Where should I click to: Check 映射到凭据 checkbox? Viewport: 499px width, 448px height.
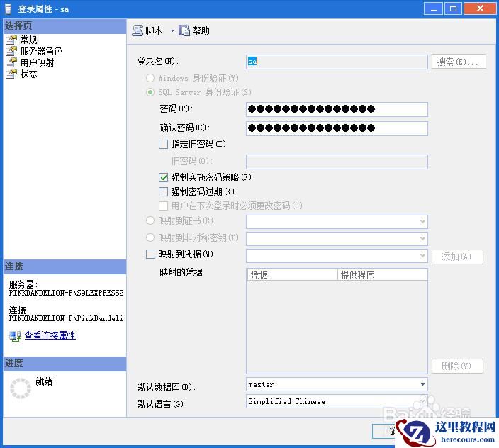[x=150, y=254]
